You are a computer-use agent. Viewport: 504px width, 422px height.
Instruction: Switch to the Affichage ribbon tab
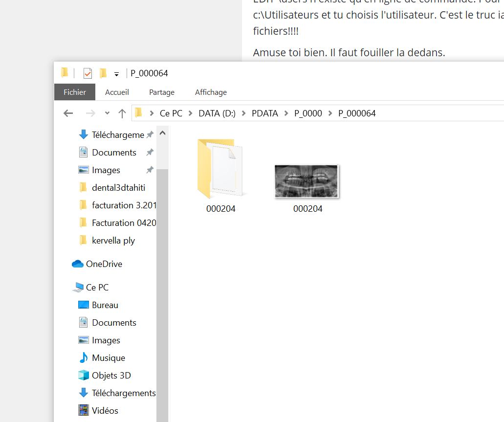point(211,92)
